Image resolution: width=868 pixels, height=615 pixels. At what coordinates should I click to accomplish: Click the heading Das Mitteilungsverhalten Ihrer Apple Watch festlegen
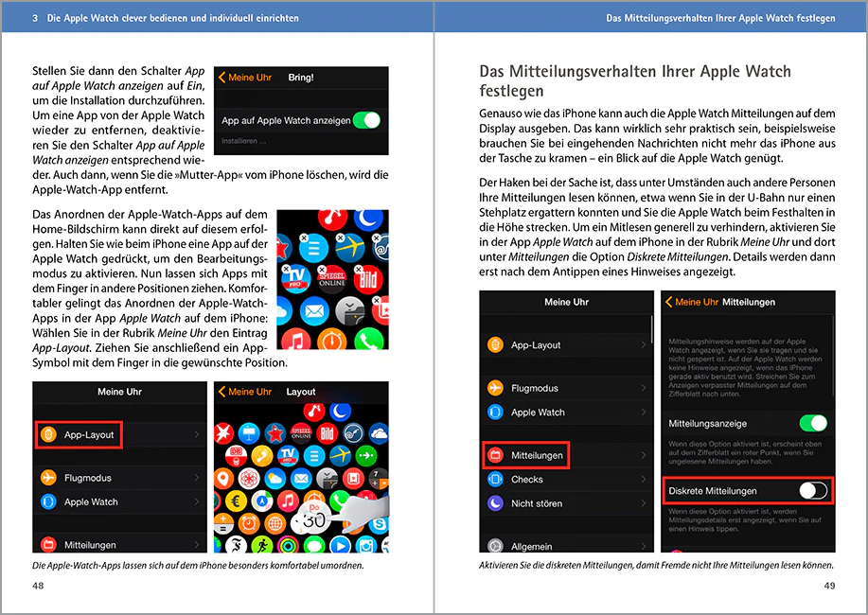(635, 80)
